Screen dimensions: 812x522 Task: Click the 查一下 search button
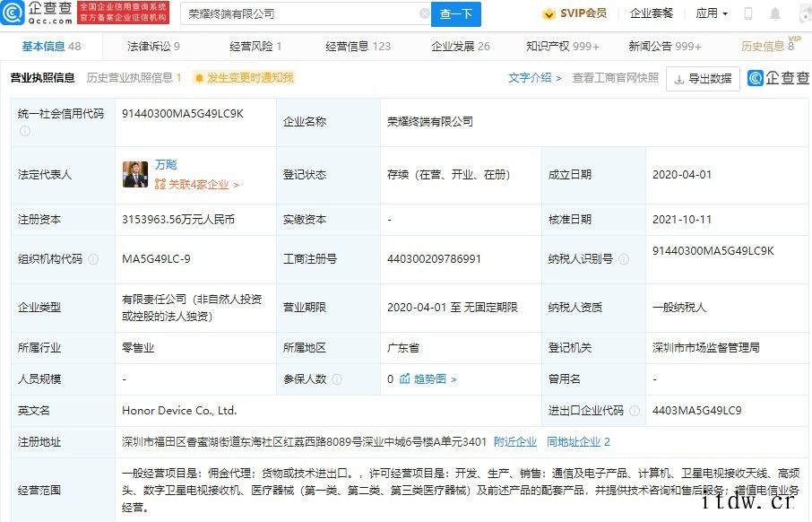[455, 14]
